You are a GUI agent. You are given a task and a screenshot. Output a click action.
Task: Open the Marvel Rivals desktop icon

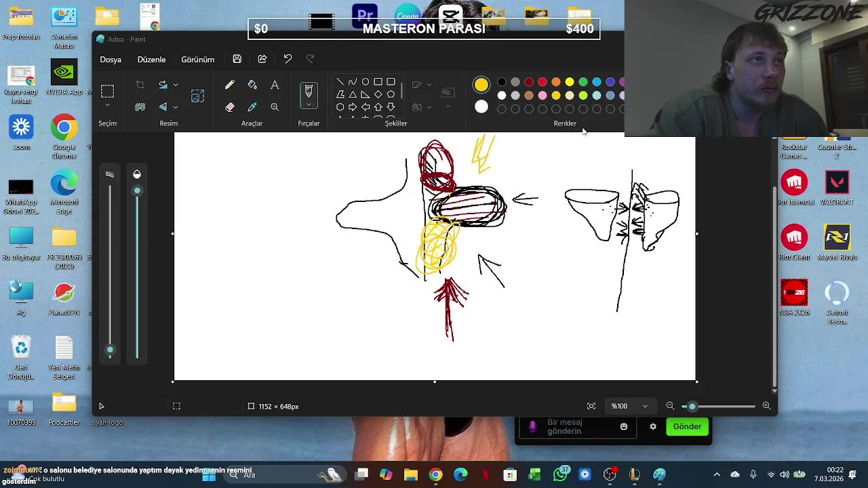(837, 243)
